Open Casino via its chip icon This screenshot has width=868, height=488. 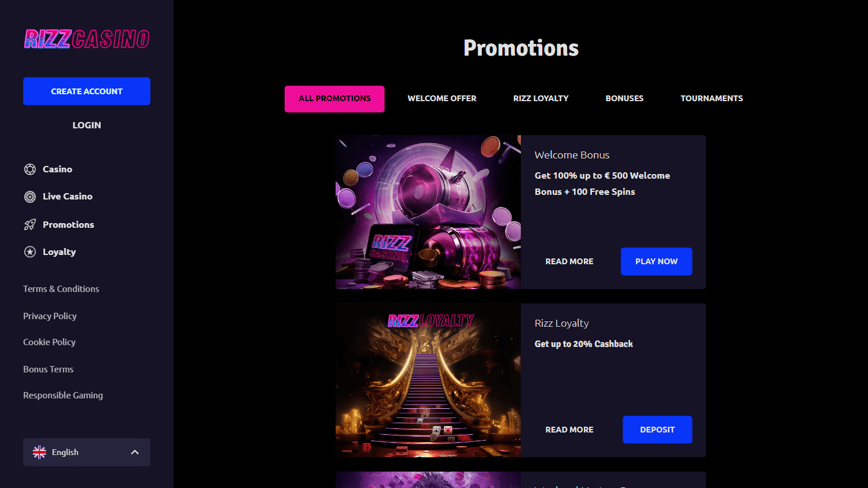pos(30,169)
